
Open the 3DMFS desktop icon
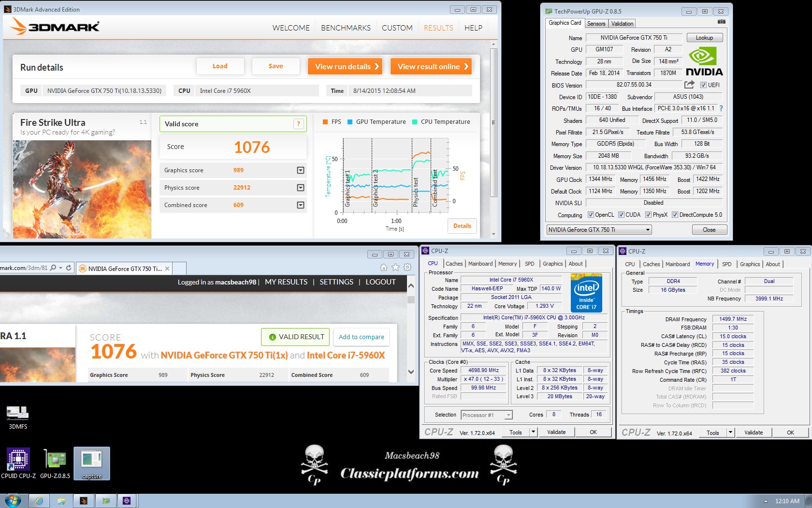pyautogui.click(x=18, y=417)
